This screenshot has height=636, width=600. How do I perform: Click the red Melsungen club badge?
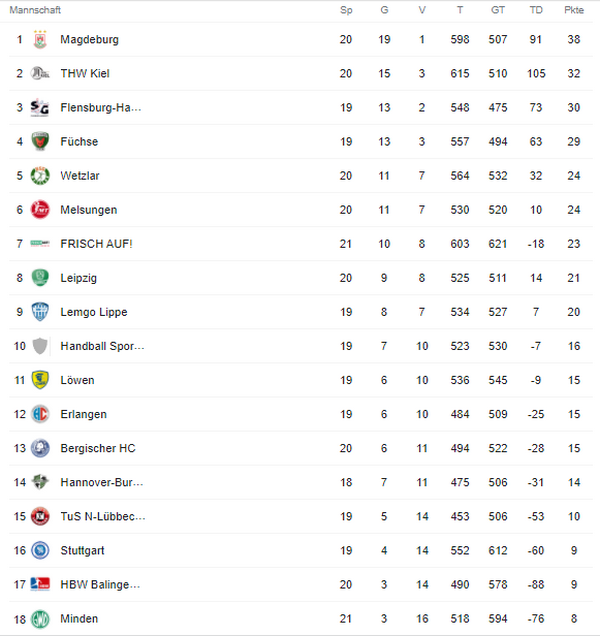click(x=40, y=210)
